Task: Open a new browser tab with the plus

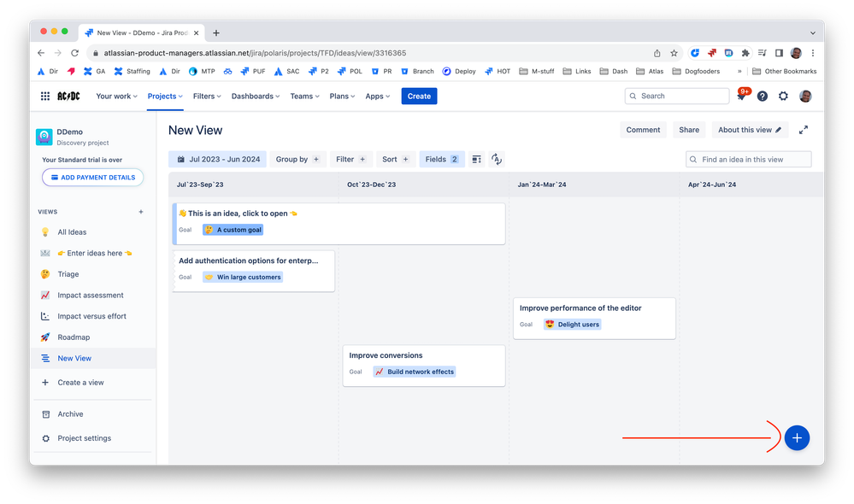Action: tap(216, 33)
